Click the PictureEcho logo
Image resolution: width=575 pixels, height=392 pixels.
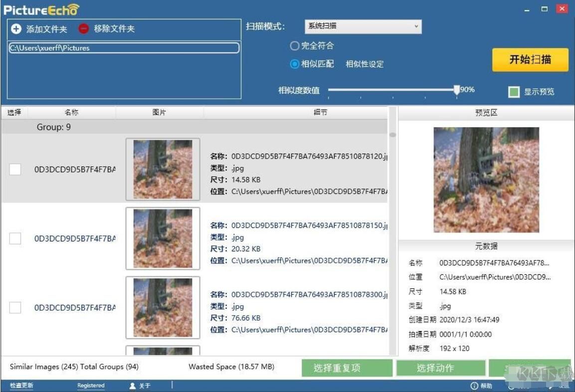40,9
